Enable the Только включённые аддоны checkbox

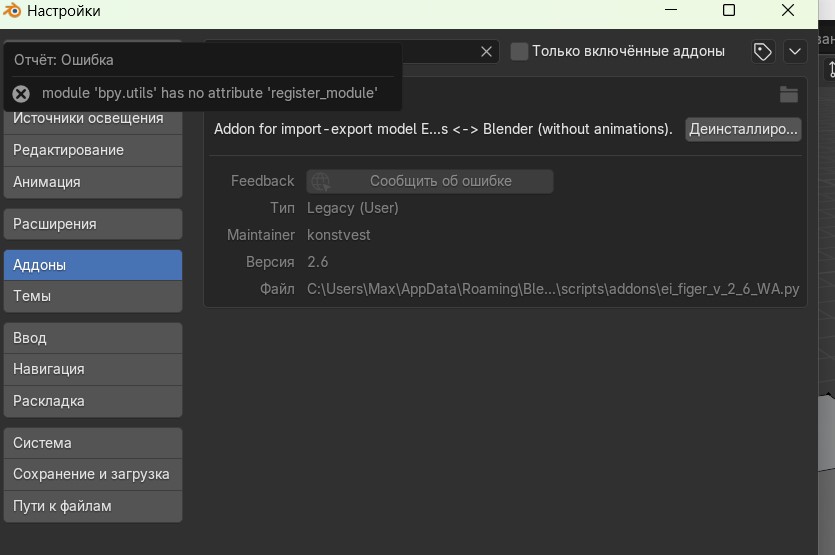tap(519, 52)
